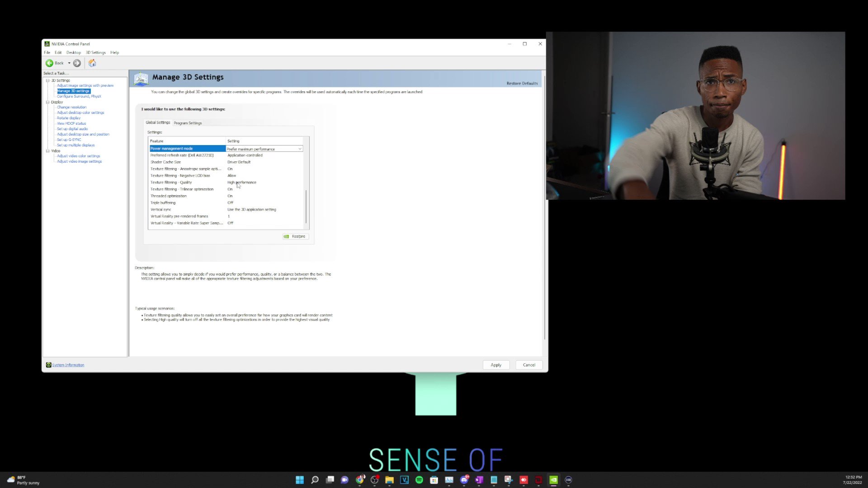Switch to the Program Settings tab
This screenshot has height=488, width=868.
(188, 122)
